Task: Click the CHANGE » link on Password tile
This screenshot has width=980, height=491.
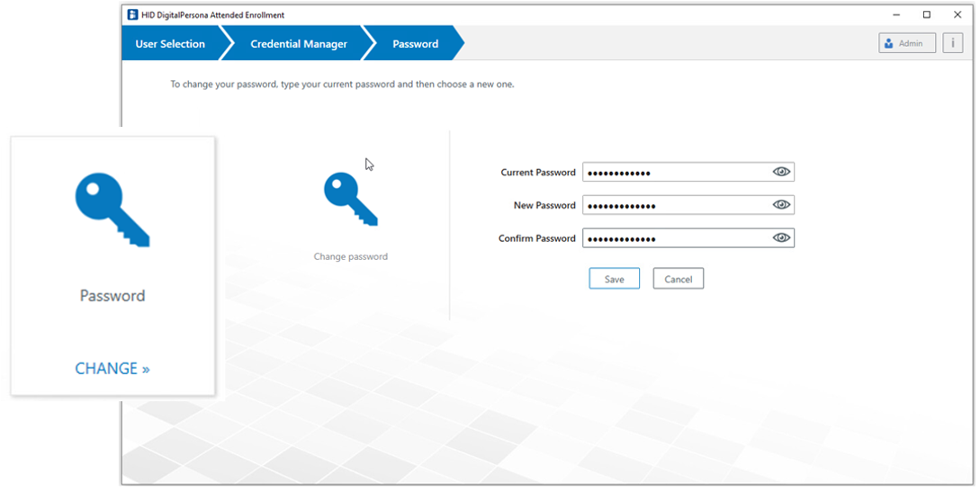Action: [x=112, y=369]
